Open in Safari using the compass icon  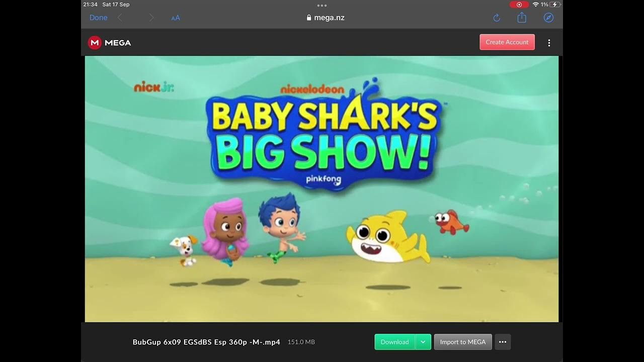tap(549, 18)
